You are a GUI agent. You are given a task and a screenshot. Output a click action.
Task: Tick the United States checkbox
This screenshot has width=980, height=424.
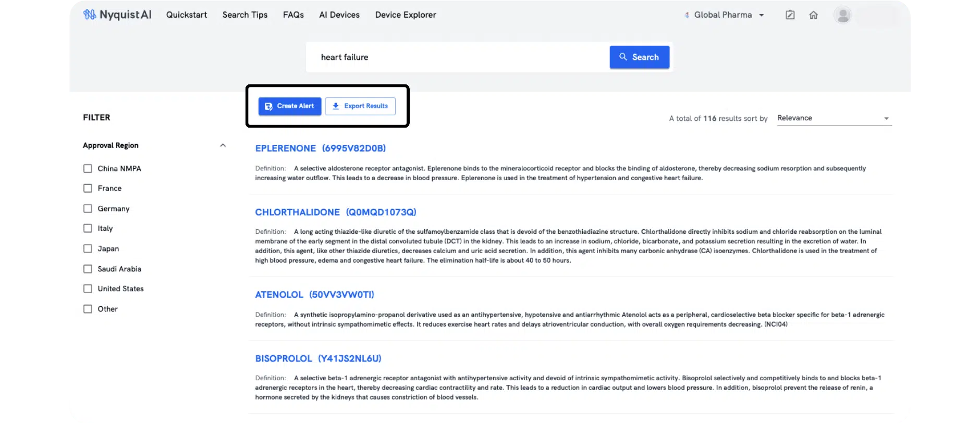click(88, 289)
